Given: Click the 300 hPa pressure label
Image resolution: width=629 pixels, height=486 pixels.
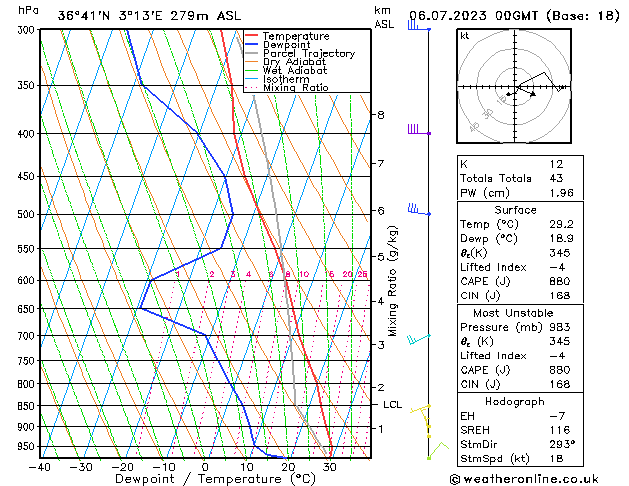Looking at the screenshot, I should click(28, 30).
